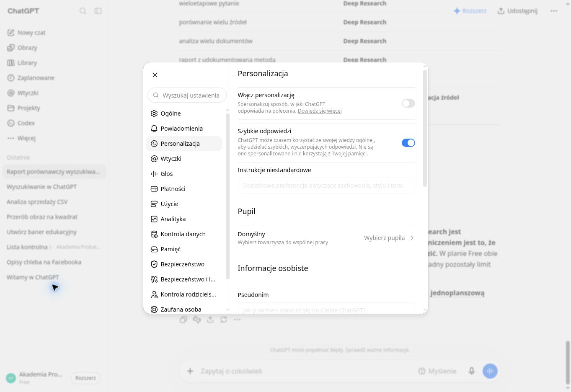
Task: Select Ogólne settings category
Action: click(184, 113)
